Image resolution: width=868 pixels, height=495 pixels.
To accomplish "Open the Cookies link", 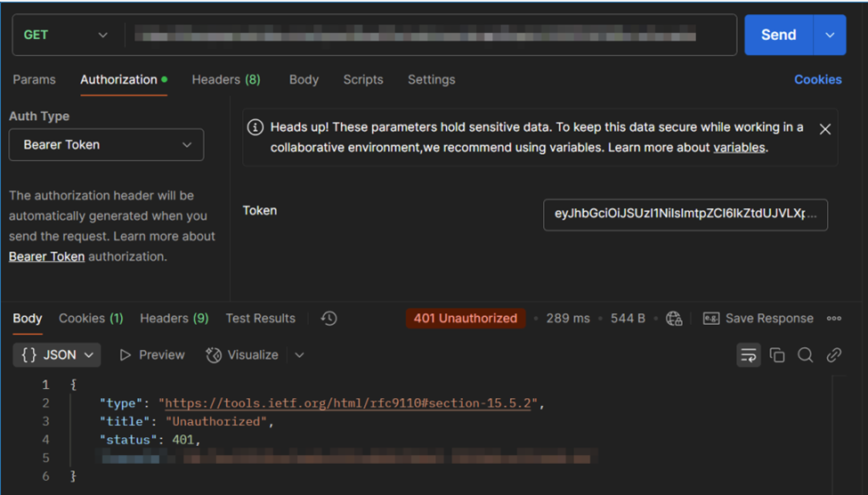I will click(x=817, y=79).
